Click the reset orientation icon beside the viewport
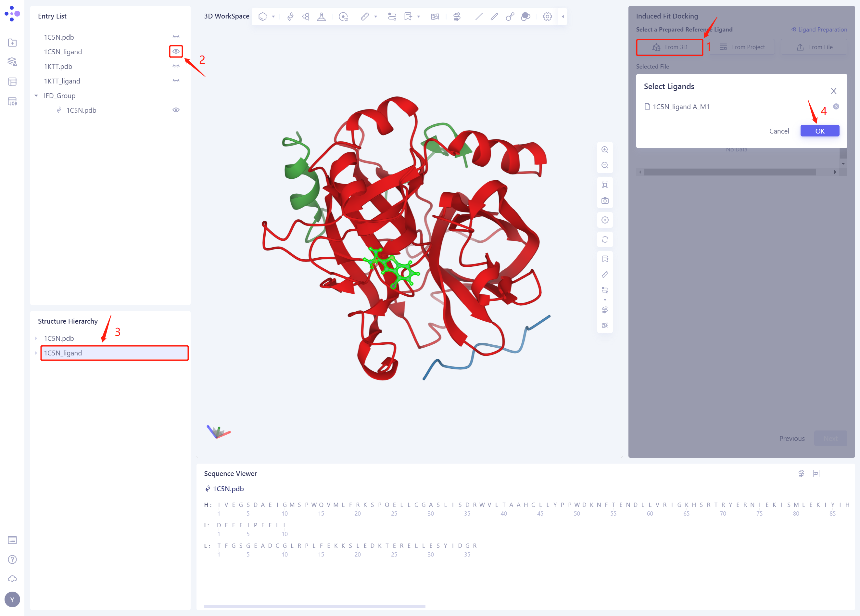The image size is (860, 616). (x=605, y=239)
